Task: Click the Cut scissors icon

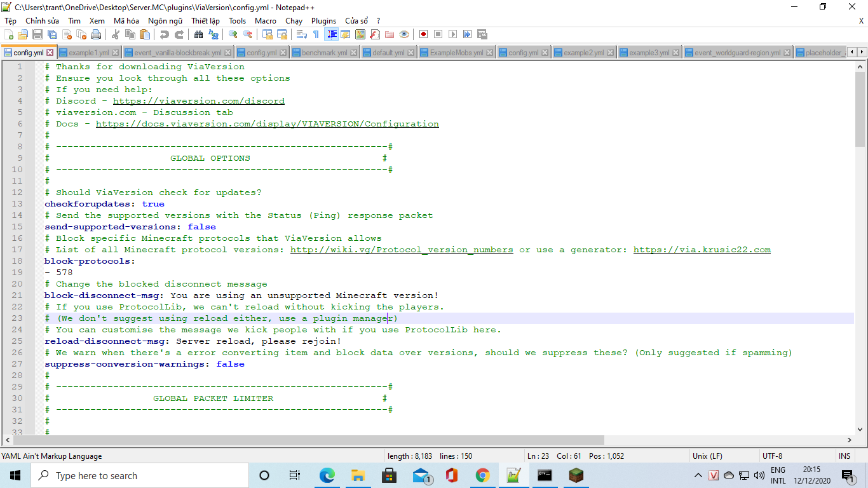Action: [116, 34]
